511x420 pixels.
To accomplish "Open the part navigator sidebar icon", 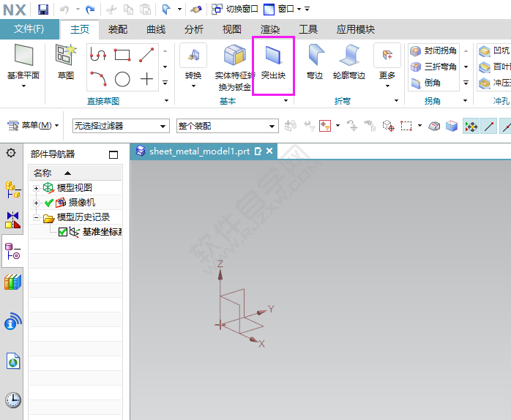I will (12, 251).
